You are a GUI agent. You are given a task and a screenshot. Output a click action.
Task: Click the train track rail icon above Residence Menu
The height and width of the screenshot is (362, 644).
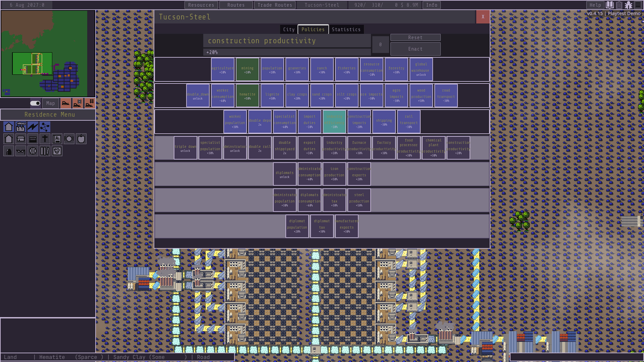pos(89,103)
